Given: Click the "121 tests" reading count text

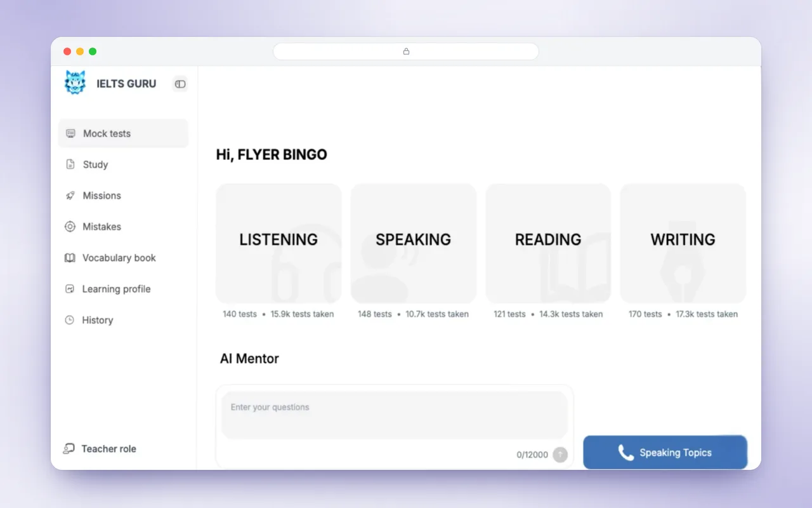Looking at the screenshot, I should coord(509,314).
